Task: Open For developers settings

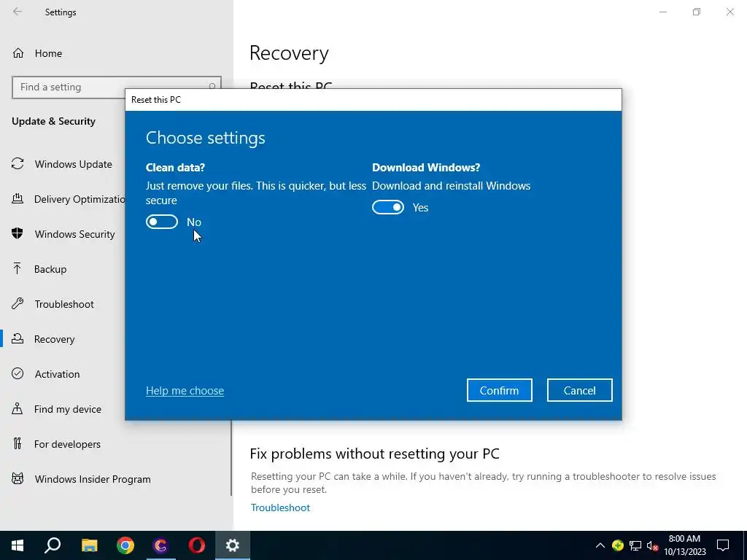Action: click(67, 444)
